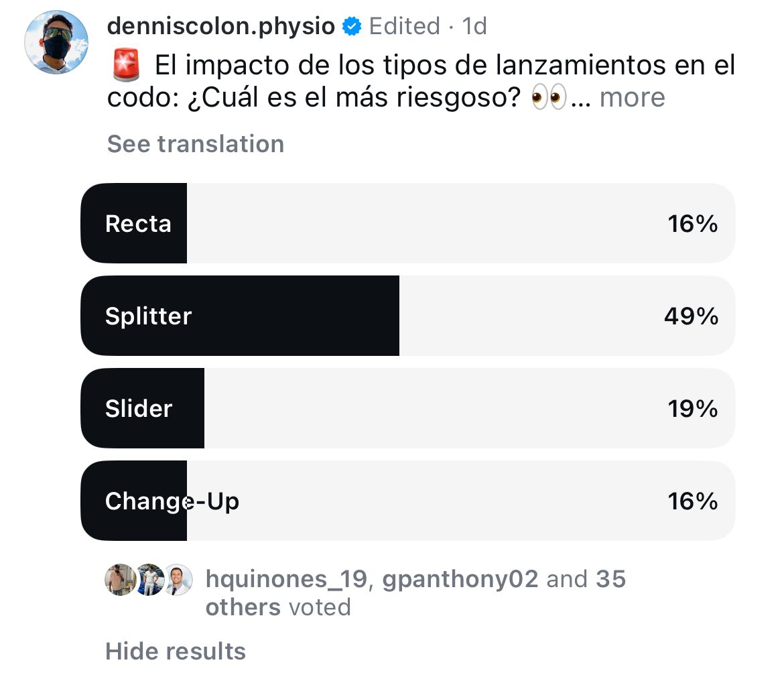Select the Recta poll option
The width and height of the screenshot is (784, 687).
click(407, 223)
